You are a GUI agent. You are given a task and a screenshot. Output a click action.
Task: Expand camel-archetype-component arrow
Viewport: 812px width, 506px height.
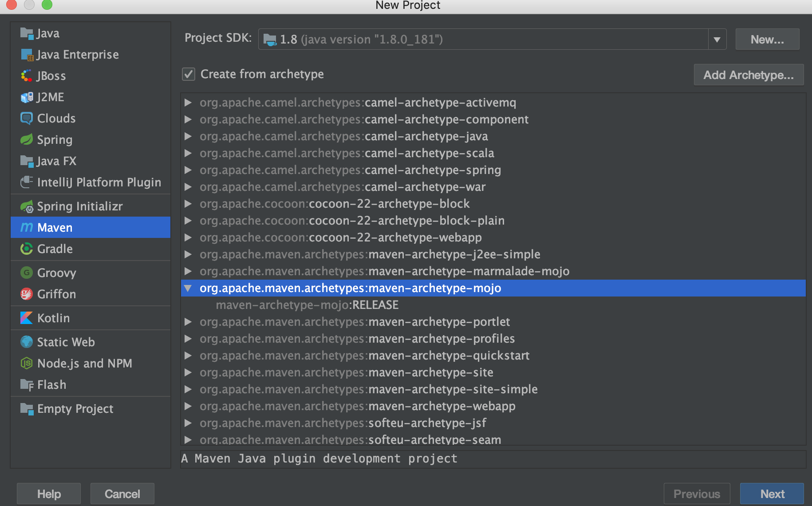point(188,119)
